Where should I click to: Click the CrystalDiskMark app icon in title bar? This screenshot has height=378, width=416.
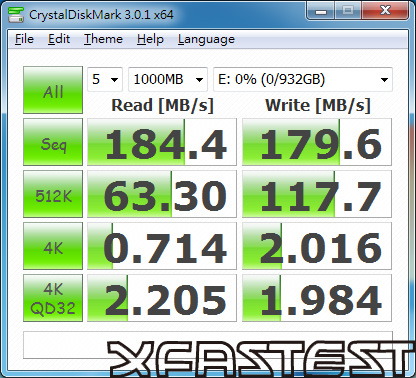point(16,14)
